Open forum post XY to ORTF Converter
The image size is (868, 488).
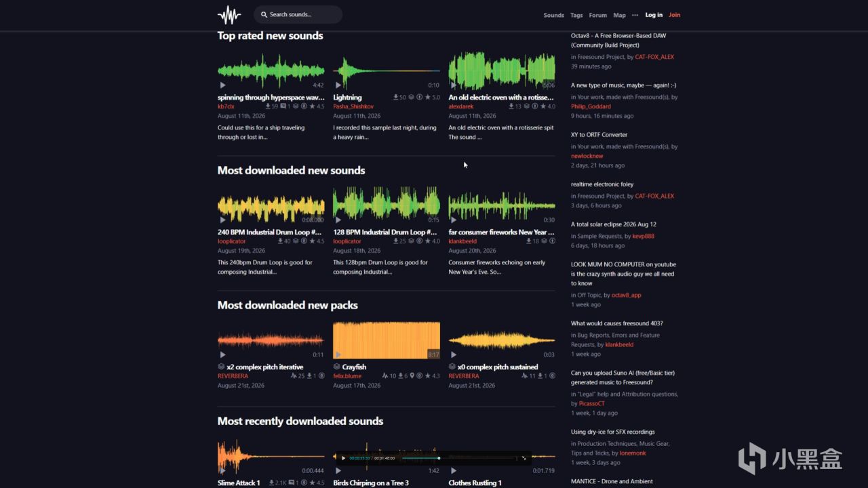click(599, 135)
